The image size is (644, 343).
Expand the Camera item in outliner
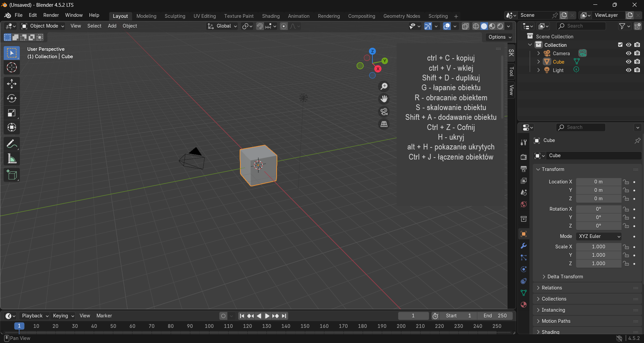click(538, 53)
